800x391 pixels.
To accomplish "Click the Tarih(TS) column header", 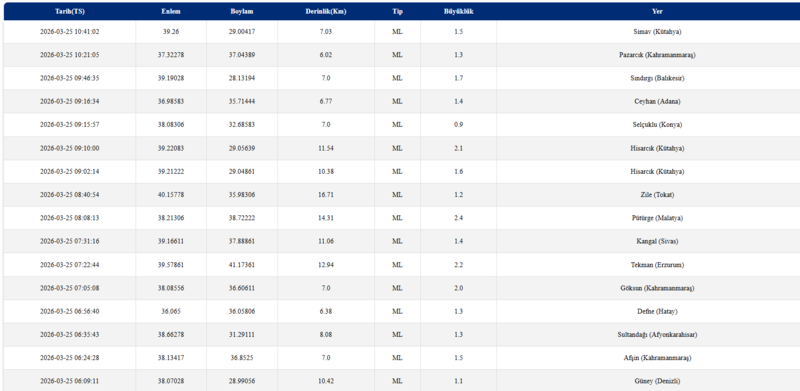I will pyautogui.click(x=69, y=11).
